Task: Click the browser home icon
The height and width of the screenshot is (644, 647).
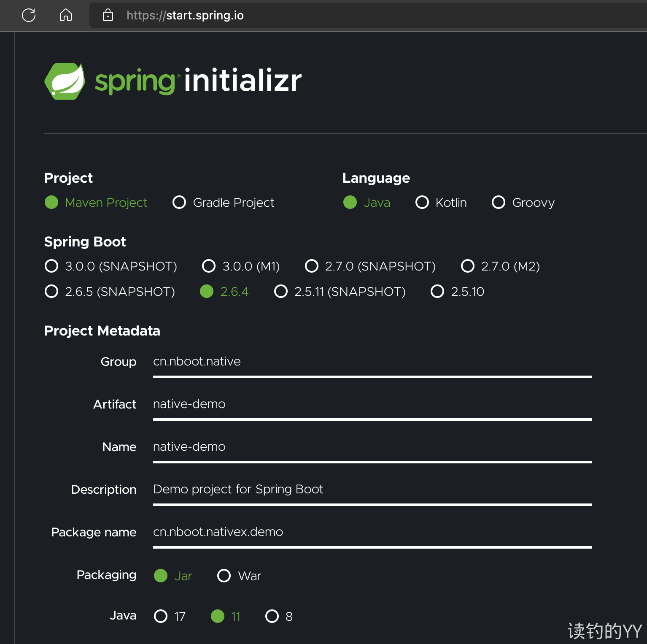Action: pos(66,16)
